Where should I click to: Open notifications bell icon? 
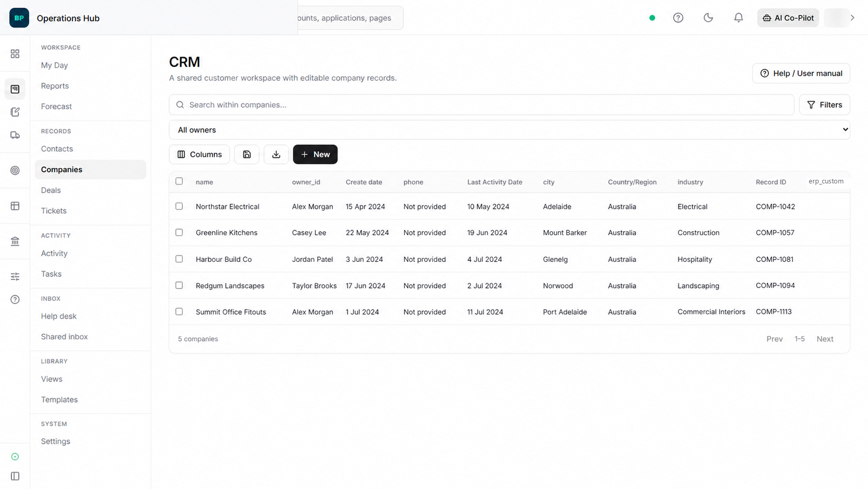[738, 18]
